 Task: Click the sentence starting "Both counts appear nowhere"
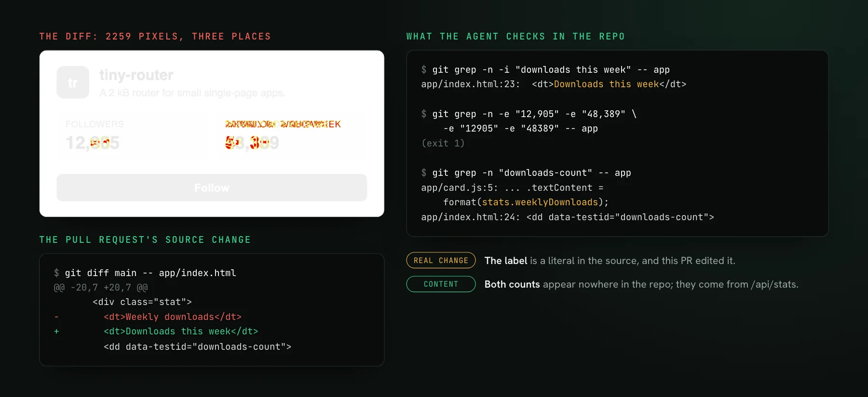point(641,284)
